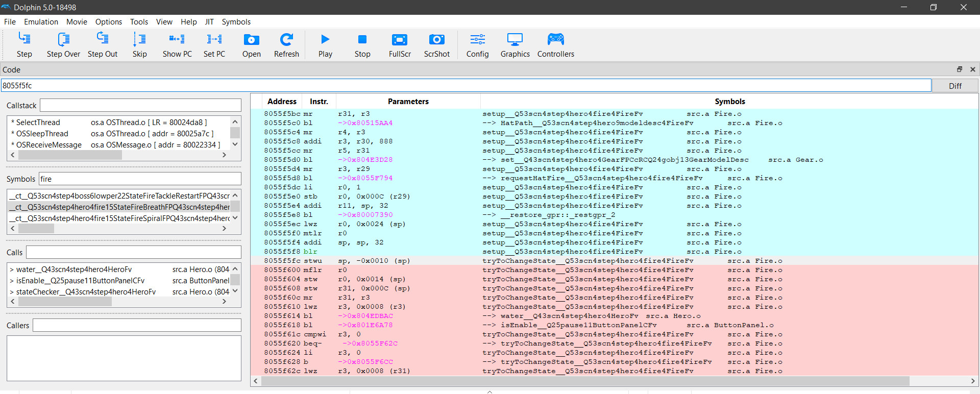Click the Diff button

[954, 86]
